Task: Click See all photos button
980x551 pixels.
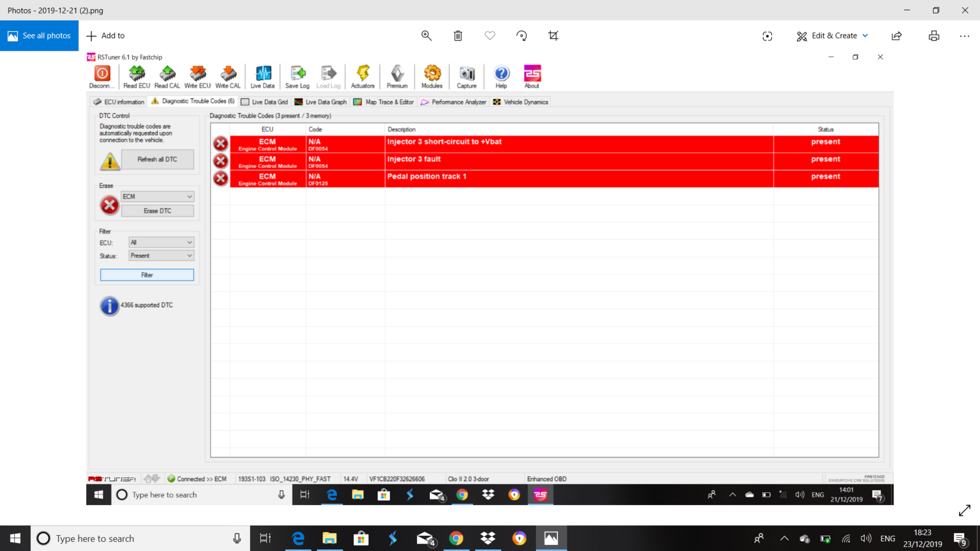Action: point(39,36)
